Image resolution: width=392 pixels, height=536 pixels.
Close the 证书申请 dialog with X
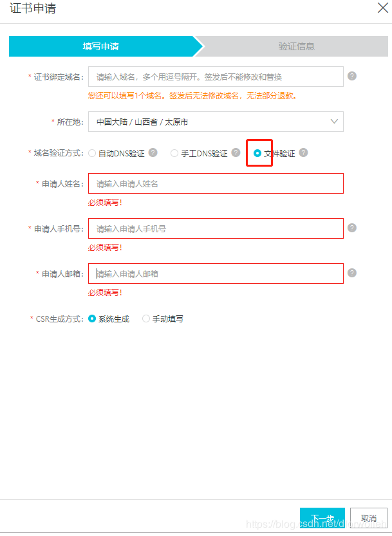click(x=381, y=8)
